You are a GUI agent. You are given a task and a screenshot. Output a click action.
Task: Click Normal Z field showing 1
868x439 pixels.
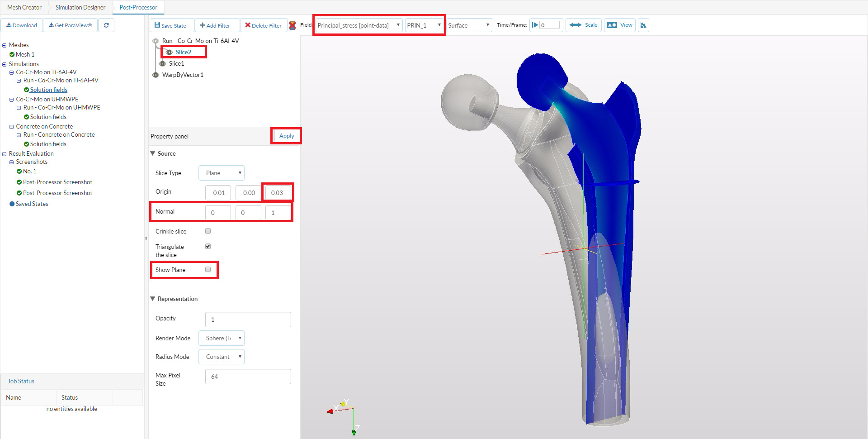[278, 213]
